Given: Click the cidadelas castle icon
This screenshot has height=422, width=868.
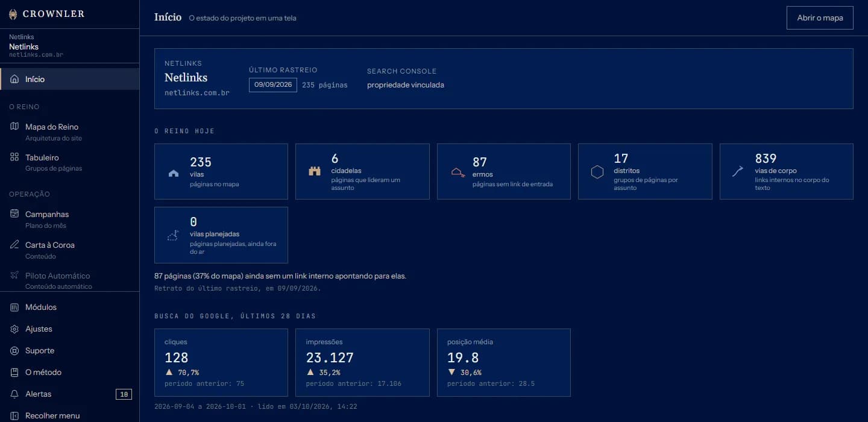Looking at the screenshot, I should pos(315,171).
